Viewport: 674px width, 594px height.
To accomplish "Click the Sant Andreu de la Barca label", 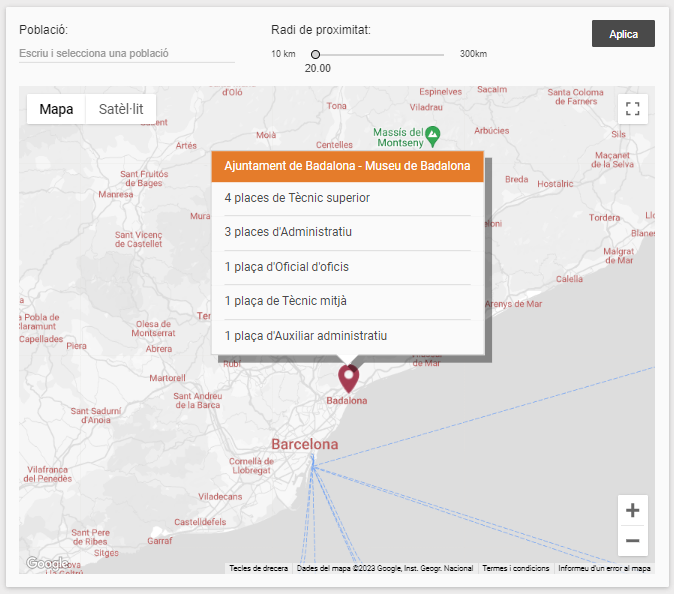I will [x=198, y=401].
